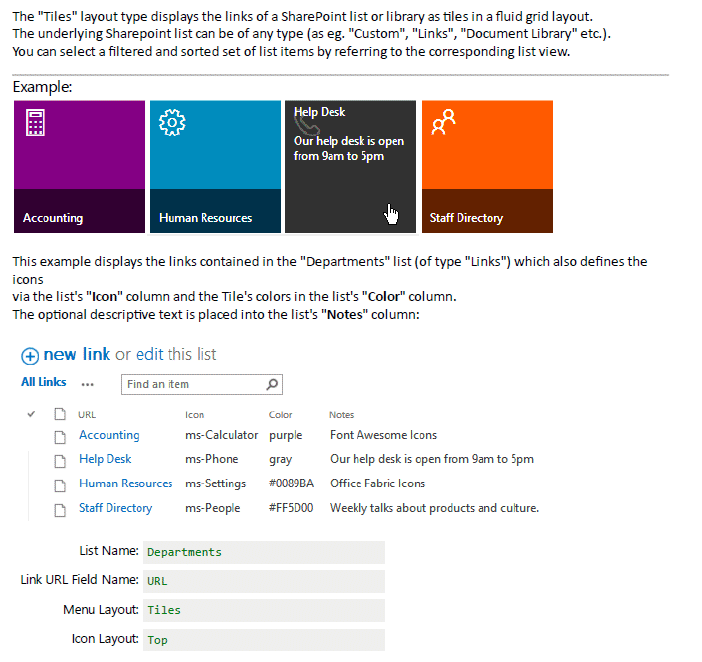Image resolution: width=702 pixels, height=662 pixels.
Task: Click the search magnifier in Find box
Action: coord(272,384)
